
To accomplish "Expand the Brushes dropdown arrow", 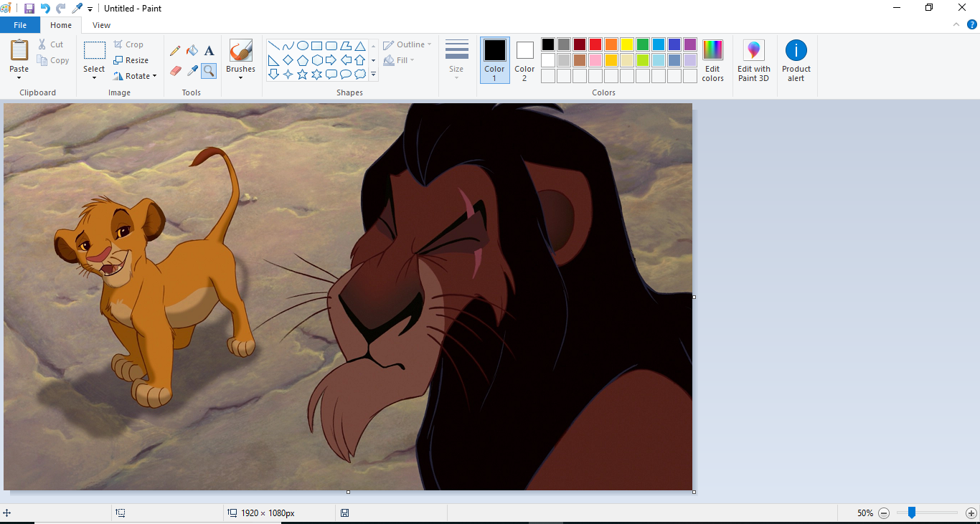I will (x=240, y=77).
